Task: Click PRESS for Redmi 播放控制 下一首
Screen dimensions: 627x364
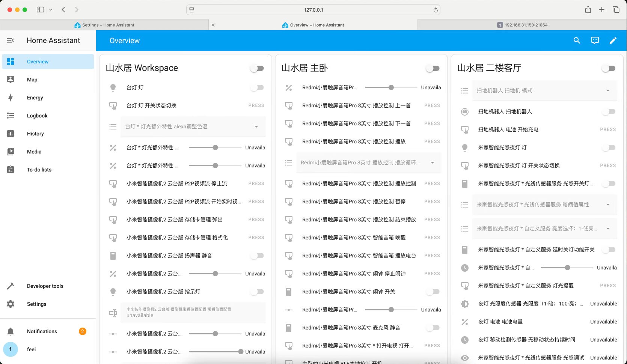Action: (432, 123)
